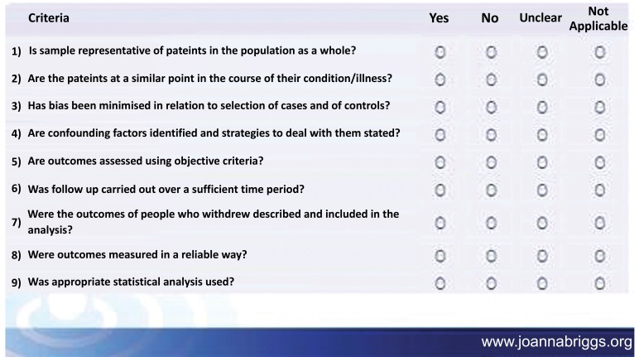Image resolution: width=644 pixels, height=357 pixels.
Task: Choose Yes for confounding factors identified question
Action: [440, 134]
